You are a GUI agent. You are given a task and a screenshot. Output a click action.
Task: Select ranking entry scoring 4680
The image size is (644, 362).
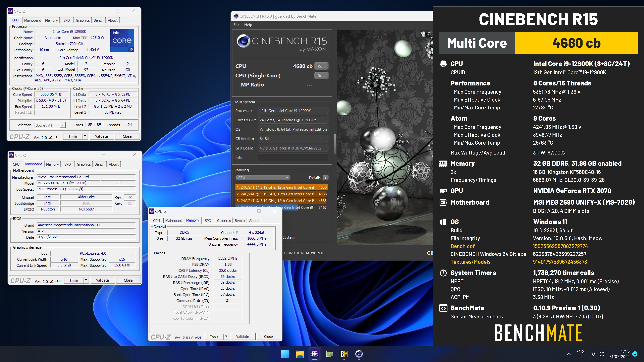coord(282,187)
